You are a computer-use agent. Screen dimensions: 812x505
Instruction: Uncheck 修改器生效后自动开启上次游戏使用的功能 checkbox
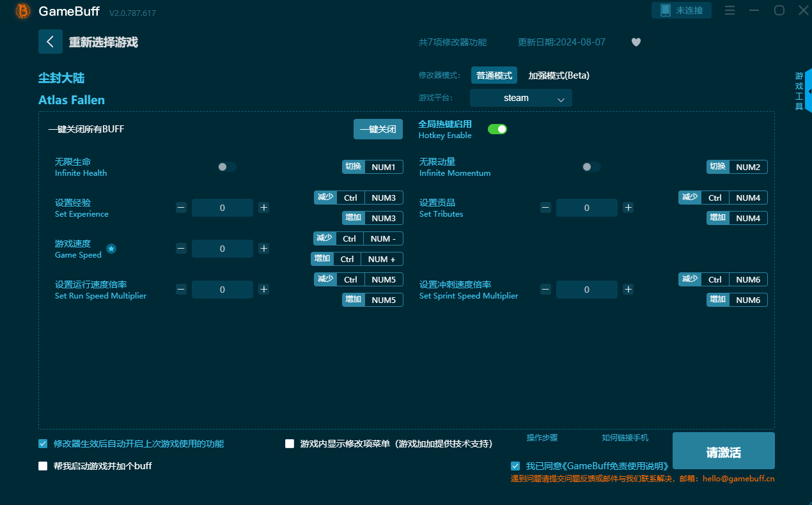point(43,444)
